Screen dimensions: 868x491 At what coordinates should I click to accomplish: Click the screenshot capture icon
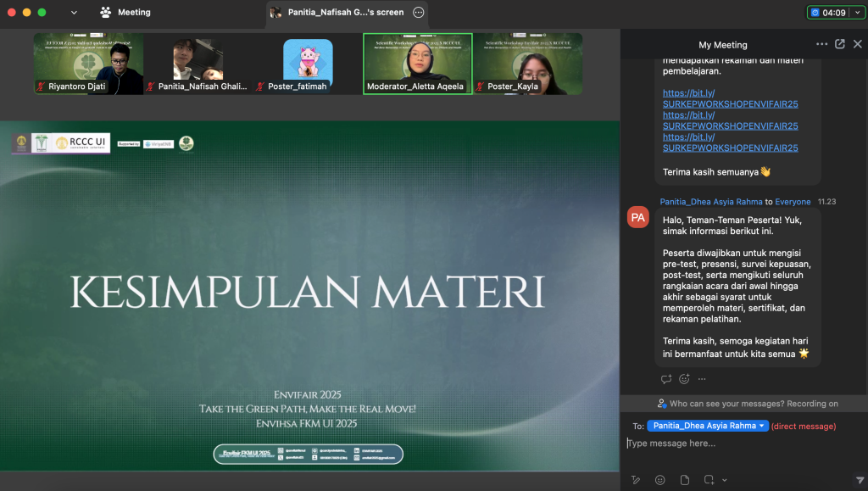tap(709, 480)
